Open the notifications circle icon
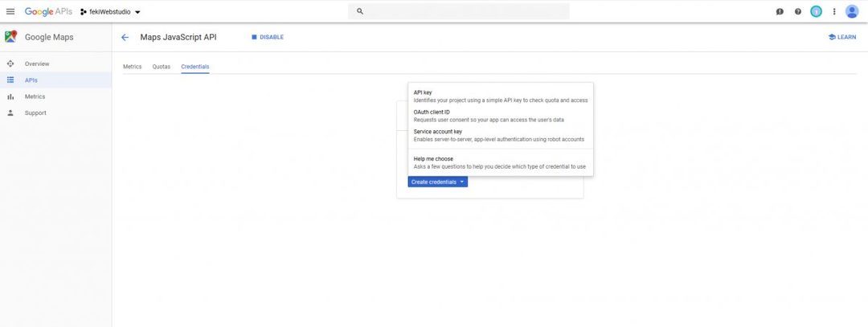The height and width of the screenshot is (327, 868). click(x=816, y=11)
